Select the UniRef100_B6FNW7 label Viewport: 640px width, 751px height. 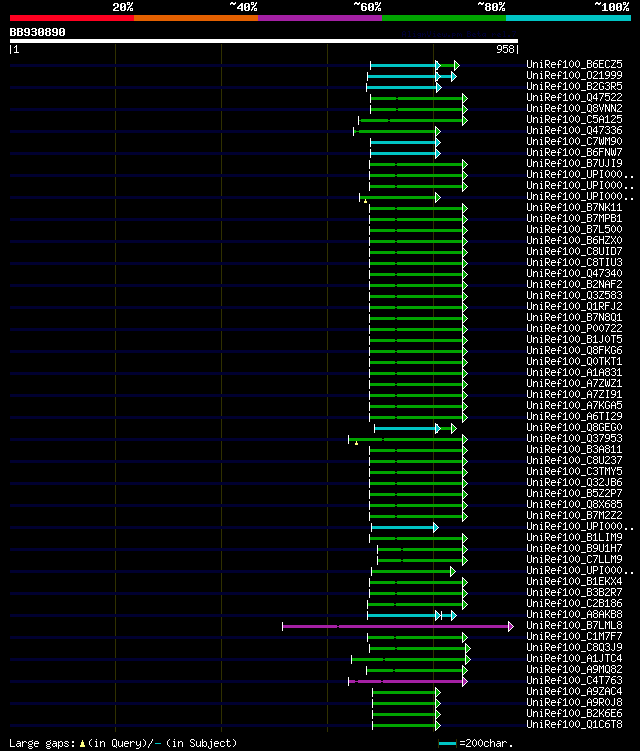pyautogui.click(x=574, y=152)
